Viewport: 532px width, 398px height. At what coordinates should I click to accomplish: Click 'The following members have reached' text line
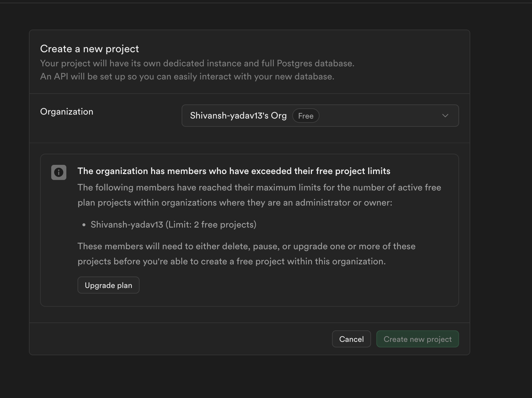click(x=259, y=188)
